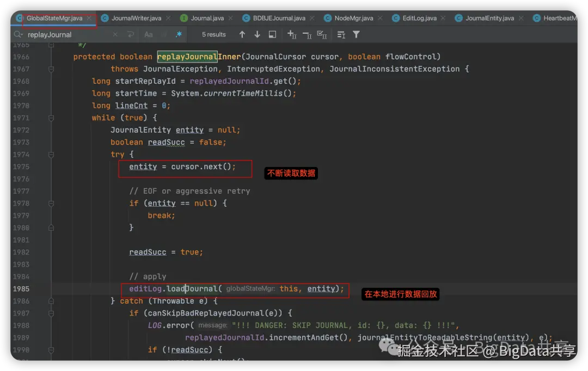
Task: Click the fold end marker at line 1980
Action: click(51, 227)
